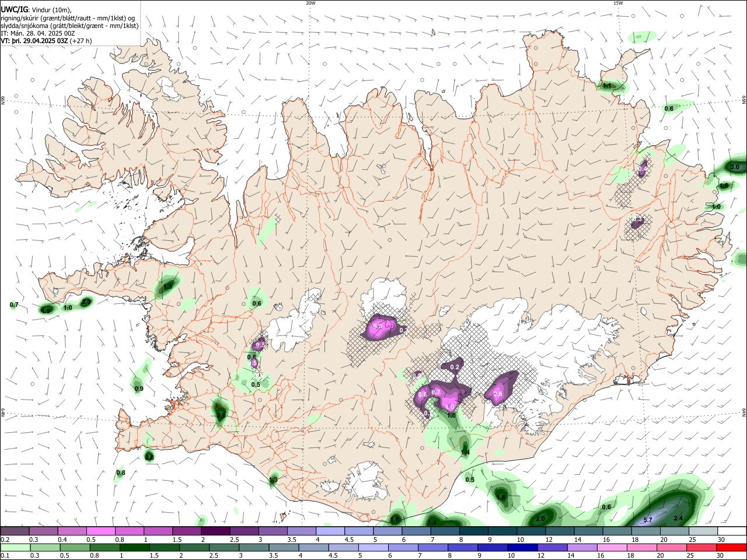Click the 2.6 precipitation value near southwest coast
The image size is (747, 560).
point(149,457)
